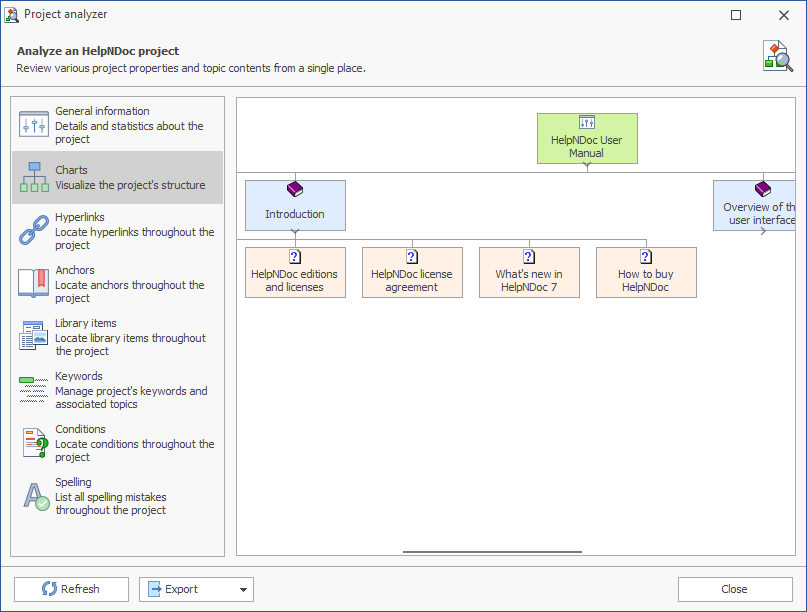Close the Project analyzer window with X
The height and width of the screenshot is (612, 807).
tap(784, 15)
